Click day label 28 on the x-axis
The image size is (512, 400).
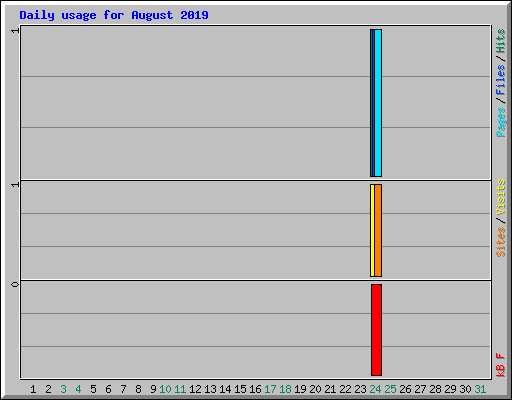point(435,389)
